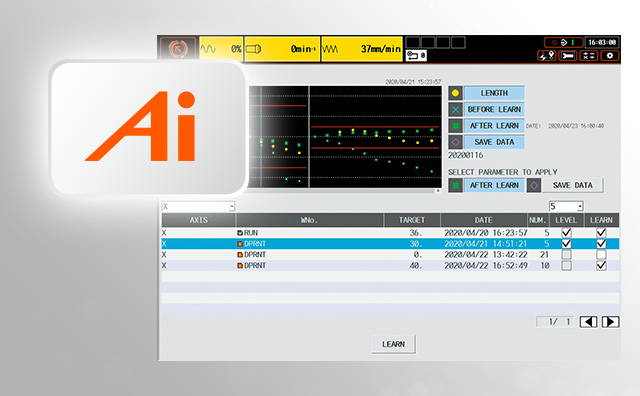Apply the AFTER LEARN parameter button
Screen dimensions: 640x396
[494, 185]
